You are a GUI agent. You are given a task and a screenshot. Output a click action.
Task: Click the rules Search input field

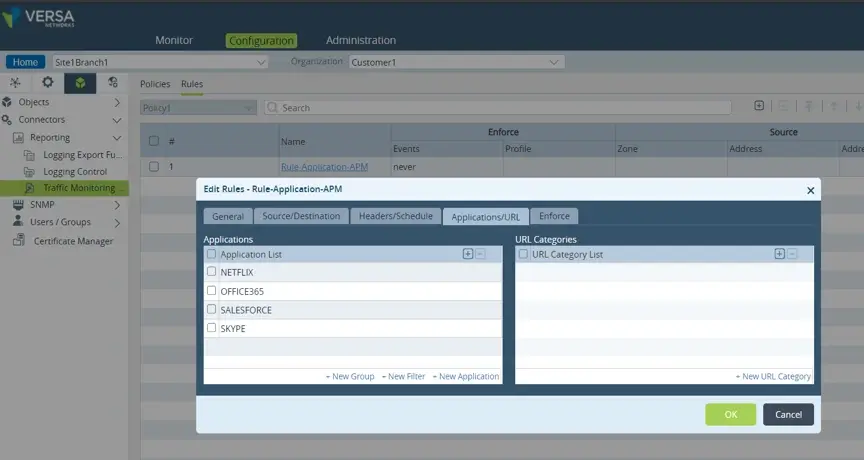click(500, 107)
